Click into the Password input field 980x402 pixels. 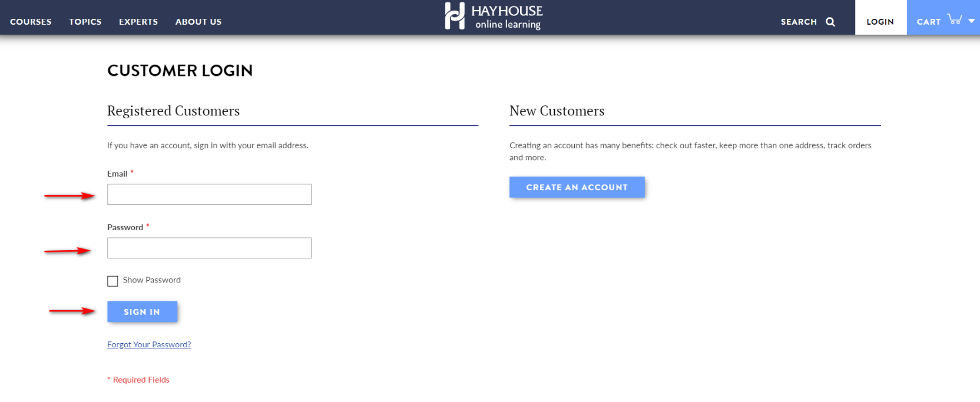click(x=209, y=248)
